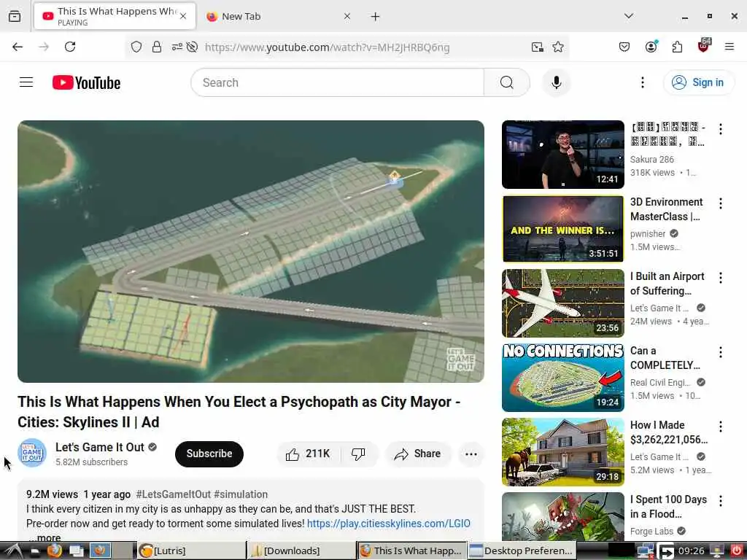Open pwnisher channel name
The height and width of the screenshot is (560, 747).
[x=648, y=234]
